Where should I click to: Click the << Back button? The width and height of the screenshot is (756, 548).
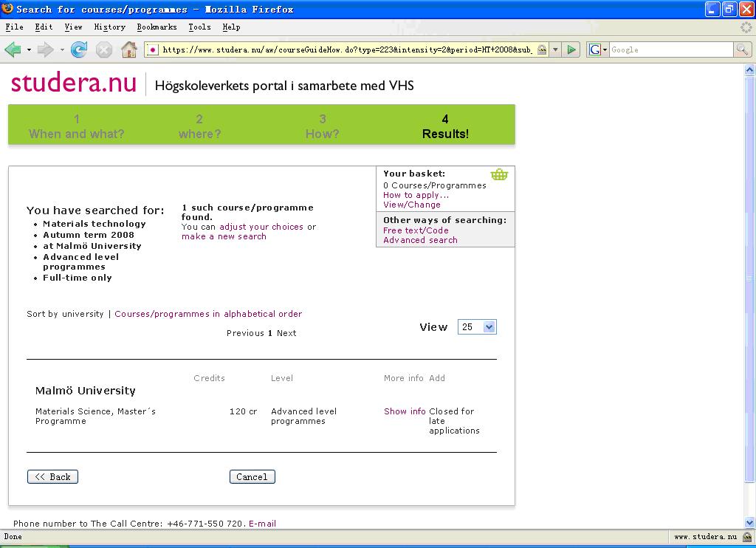tap(52, 476)
